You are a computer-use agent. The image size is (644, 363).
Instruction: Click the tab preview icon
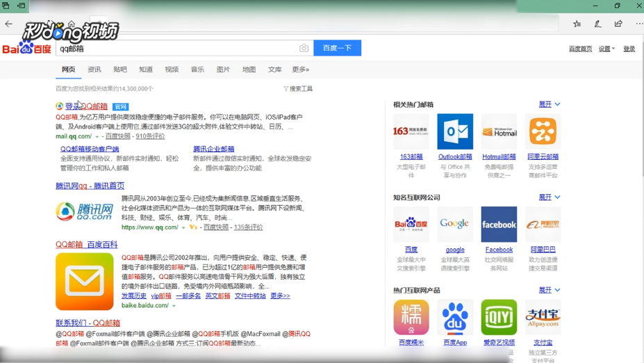coord(6,6)
